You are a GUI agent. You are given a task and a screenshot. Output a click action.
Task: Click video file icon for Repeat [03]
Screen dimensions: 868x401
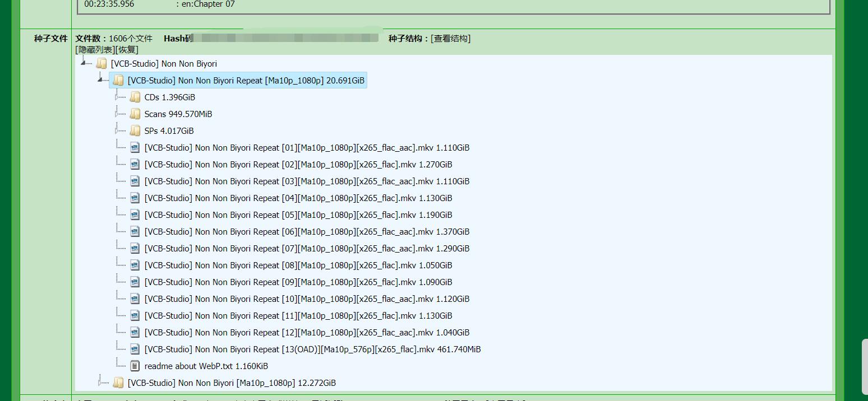coord(135,181)
